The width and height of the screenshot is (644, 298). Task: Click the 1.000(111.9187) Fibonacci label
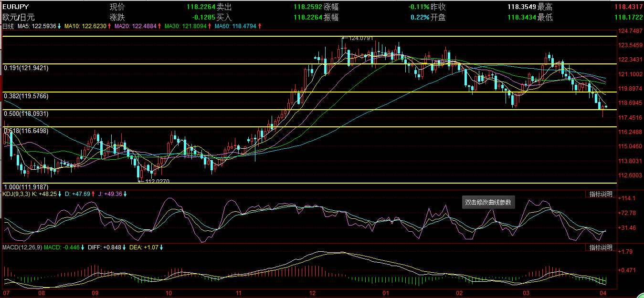26,187
